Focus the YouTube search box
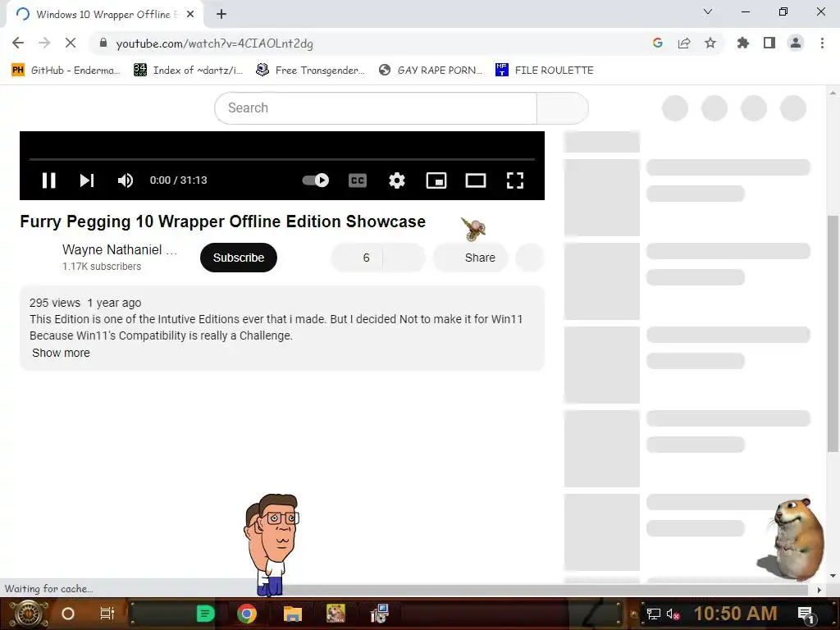The height and width of the screenshot is (630, 840). (x=376, y=108)
